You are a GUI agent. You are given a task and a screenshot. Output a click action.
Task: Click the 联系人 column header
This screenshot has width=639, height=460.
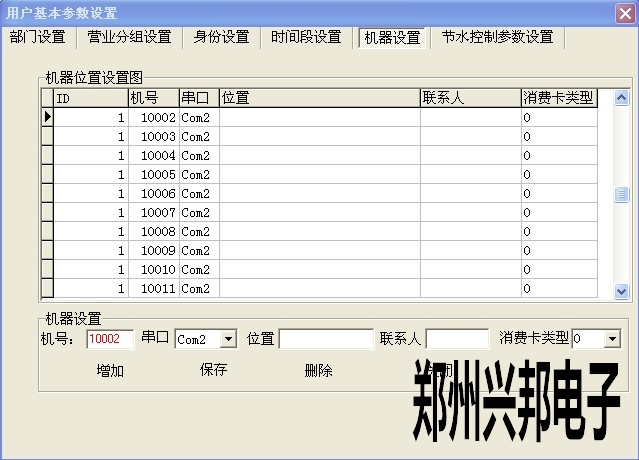tap(471, 98)
